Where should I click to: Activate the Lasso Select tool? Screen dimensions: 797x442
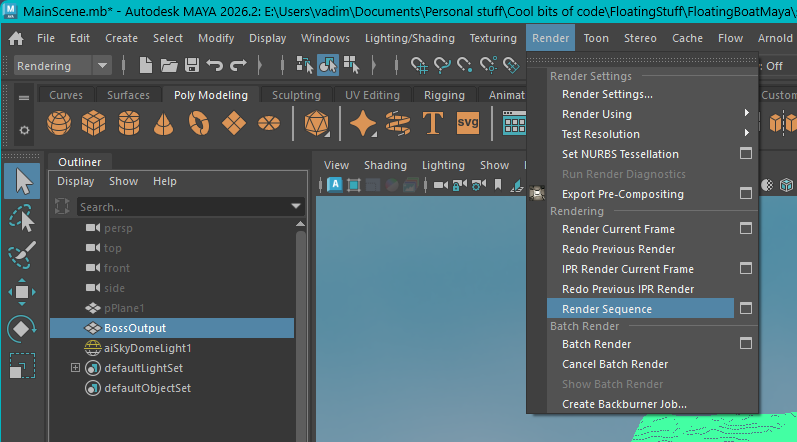(21, 218)
